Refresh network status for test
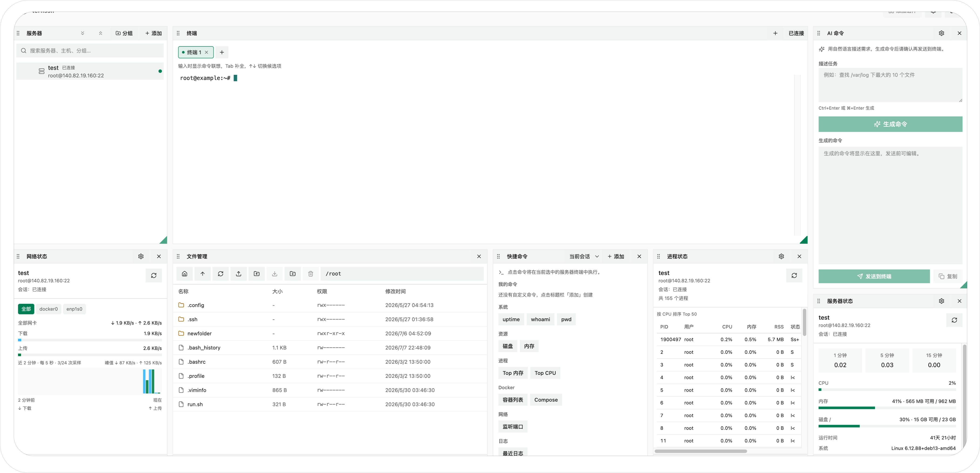Viewport: 980px width, 473px height. [x=154, y=275]
